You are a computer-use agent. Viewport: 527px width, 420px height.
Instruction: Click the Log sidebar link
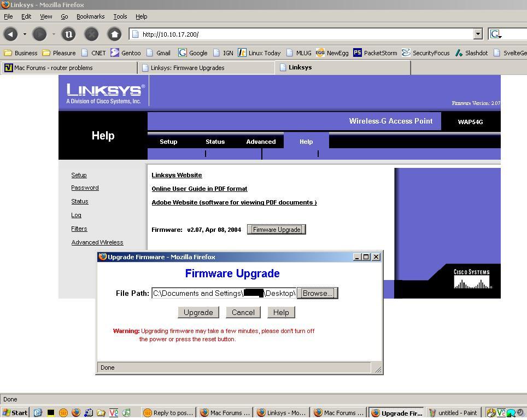tap(77, 215)
